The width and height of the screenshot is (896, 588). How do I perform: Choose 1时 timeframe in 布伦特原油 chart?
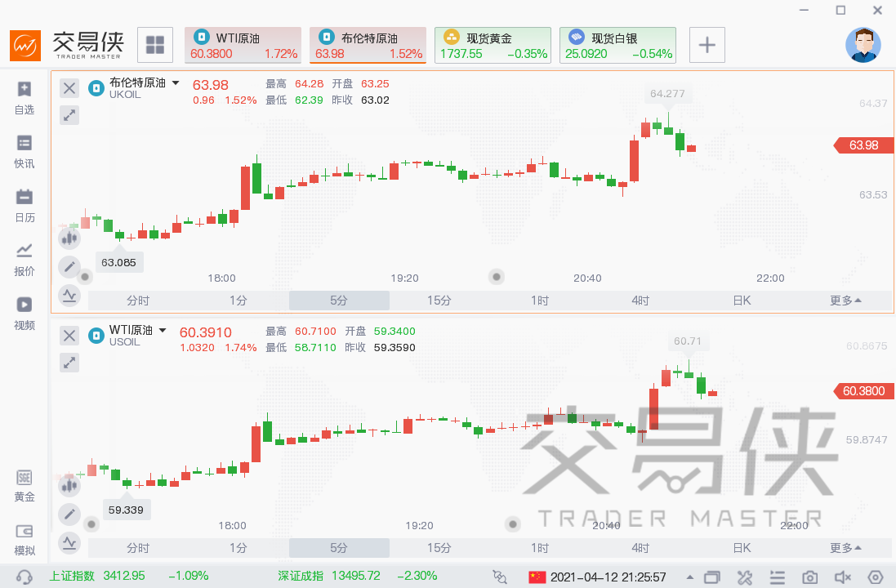[540, 301]
